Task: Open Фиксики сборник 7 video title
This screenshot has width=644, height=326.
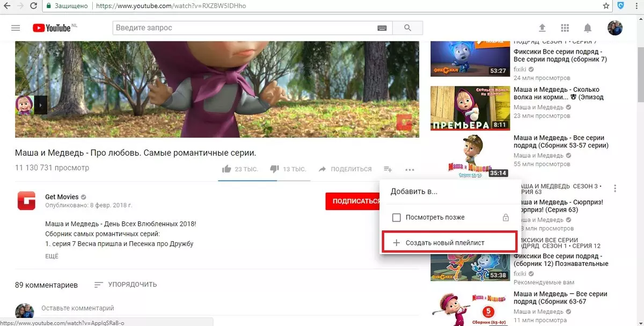Action: click(x=560, y=56)
